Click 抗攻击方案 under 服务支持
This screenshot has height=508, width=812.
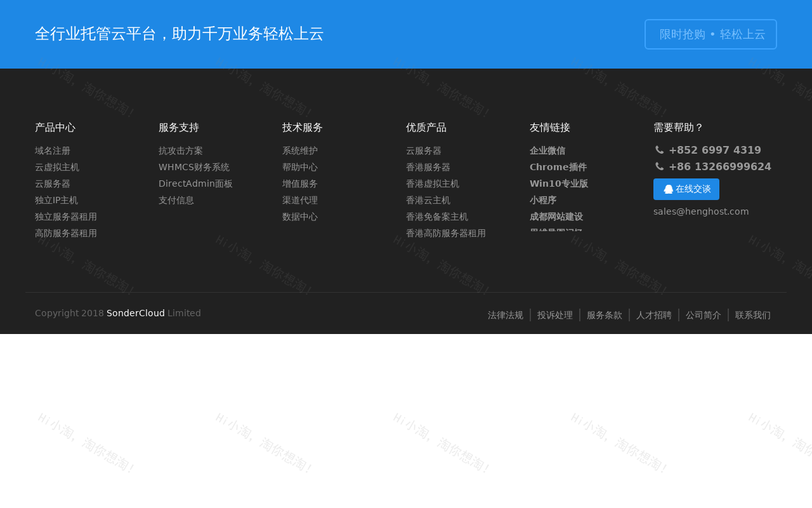click(x=180, y=150)
